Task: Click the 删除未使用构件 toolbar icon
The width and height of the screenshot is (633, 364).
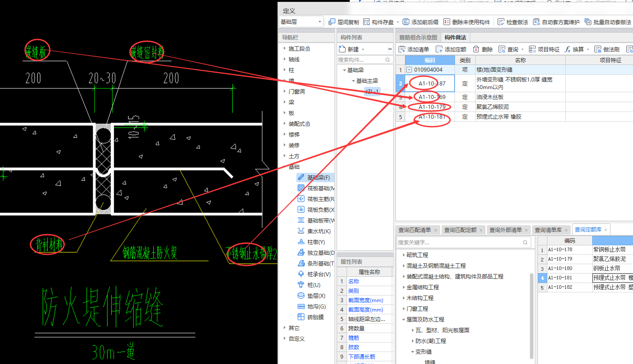Action: click(x=447, y=22)
